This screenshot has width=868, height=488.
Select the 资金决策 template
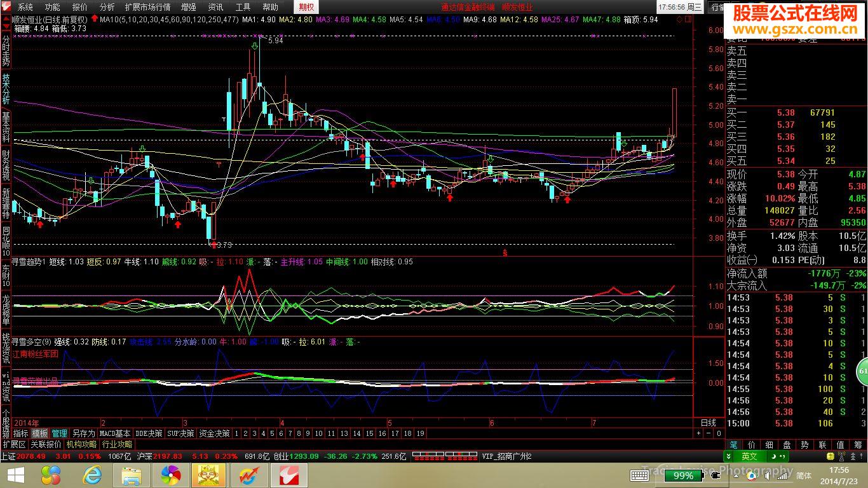tap(214, 433)
